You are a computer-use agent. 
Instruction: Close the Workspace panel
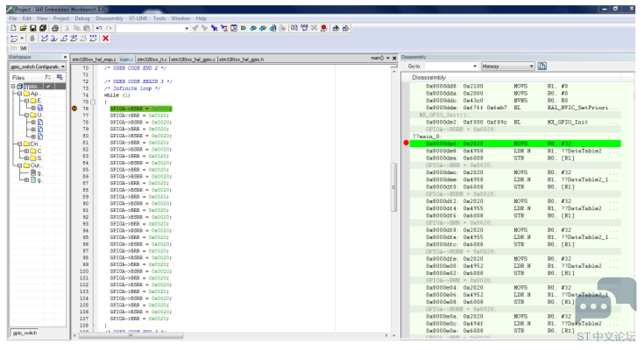tap(65, 57)
